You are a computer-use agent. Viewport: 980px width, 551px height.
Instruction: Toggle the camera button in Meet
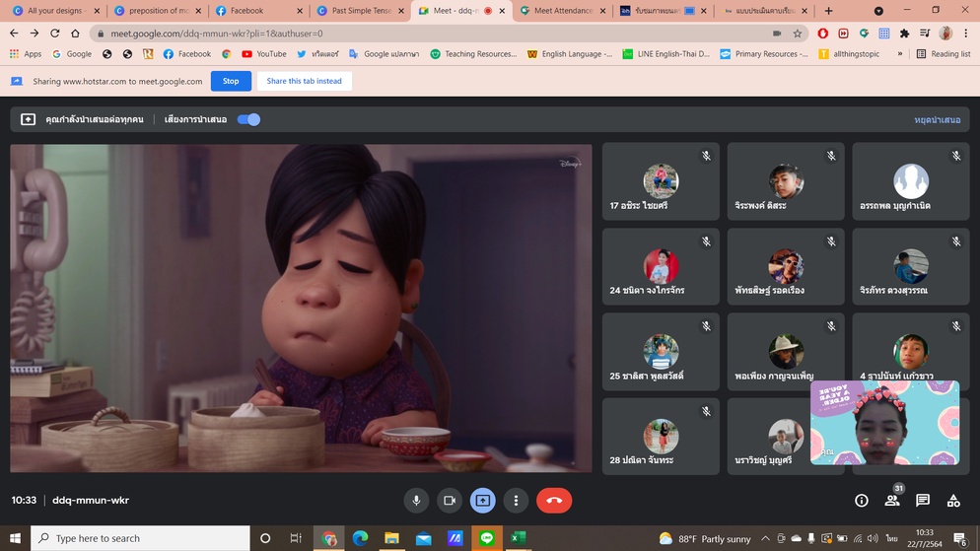(450, 501)
